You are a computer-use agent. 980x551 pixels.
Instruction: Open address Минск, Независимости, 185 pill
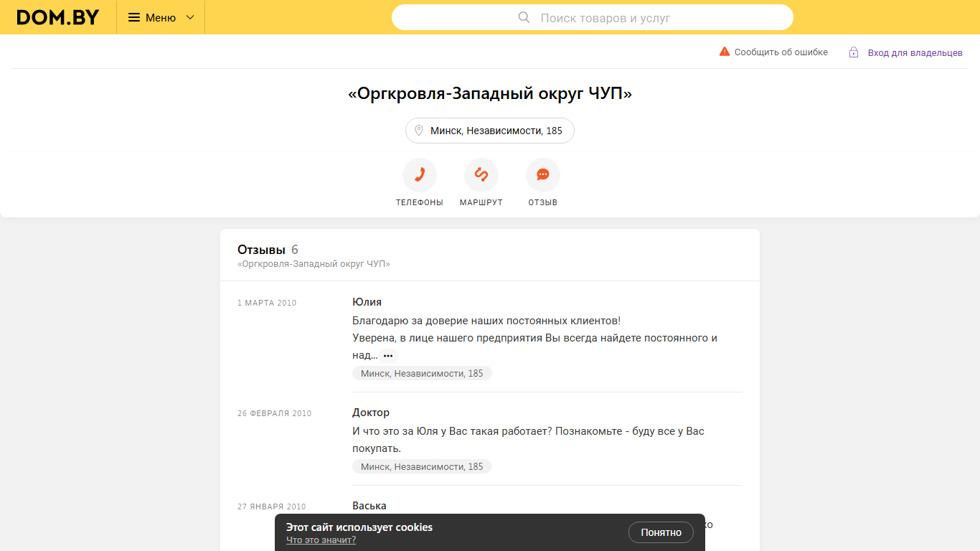[490, 131]
